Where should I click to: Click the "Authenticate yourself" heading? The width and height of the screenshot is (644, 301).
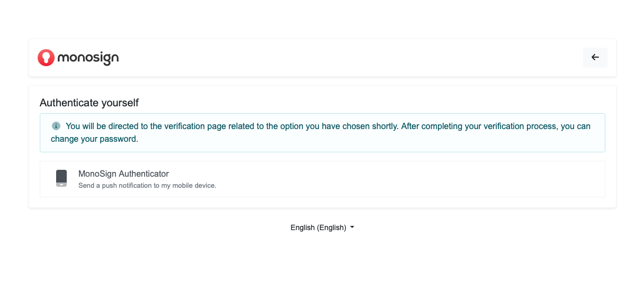pos(89,103)
